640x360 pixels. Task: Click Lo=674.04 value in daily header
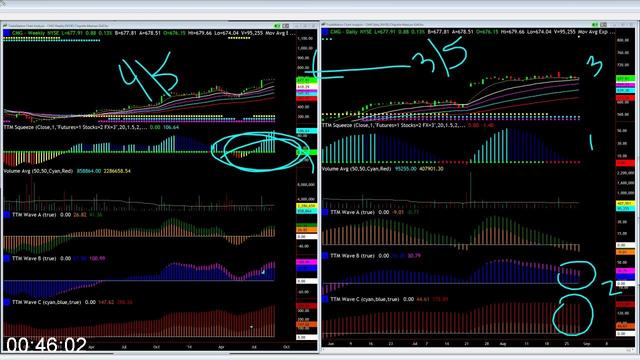tap(540, 32)
